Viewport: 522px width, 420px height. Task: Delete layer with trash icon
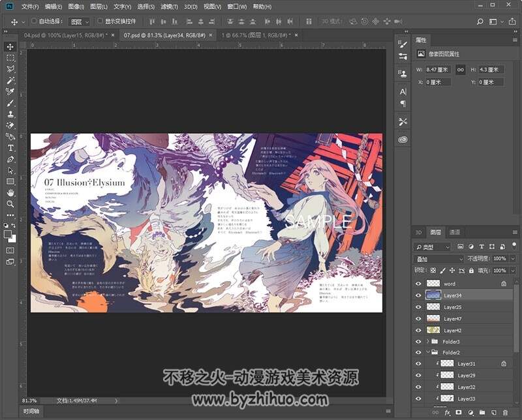point(505,412)
